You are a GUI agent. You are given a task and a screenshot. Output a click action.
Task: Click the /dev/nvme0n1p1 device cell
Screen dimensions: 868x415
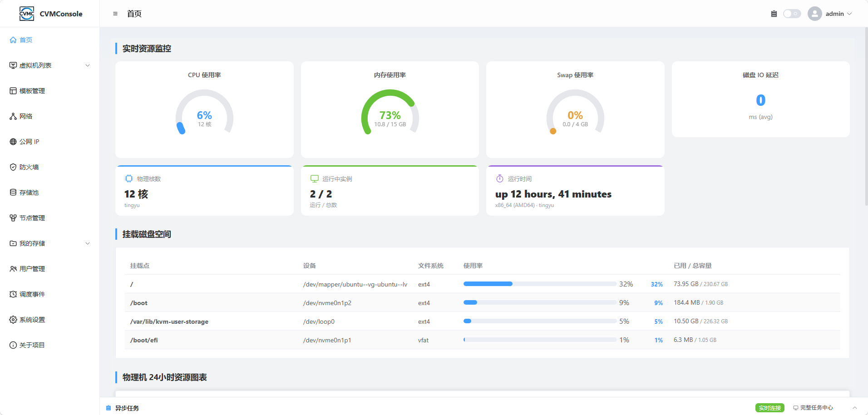pos(327,340)
